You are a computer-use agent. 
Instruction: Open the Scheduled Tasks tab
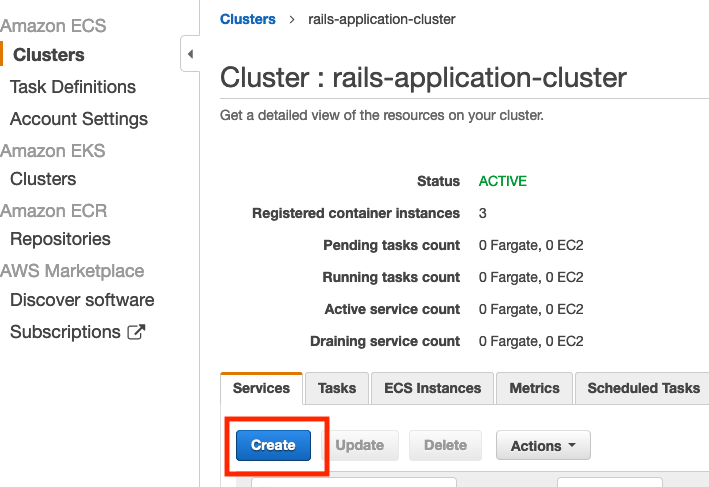tap(643, 388)
